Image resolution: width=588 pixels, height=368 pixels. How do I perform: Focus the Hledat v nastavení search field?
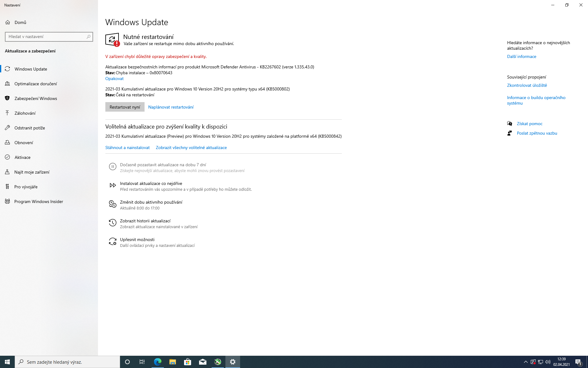tap(46, 36)
